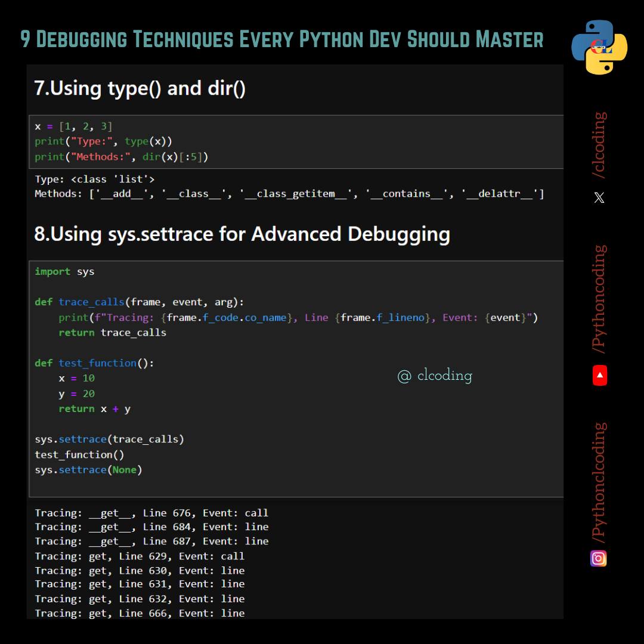Click the main title "9 Debugging Techniques" banner
Viewport: 644px width, 644px height.
(x=281, y=39)
